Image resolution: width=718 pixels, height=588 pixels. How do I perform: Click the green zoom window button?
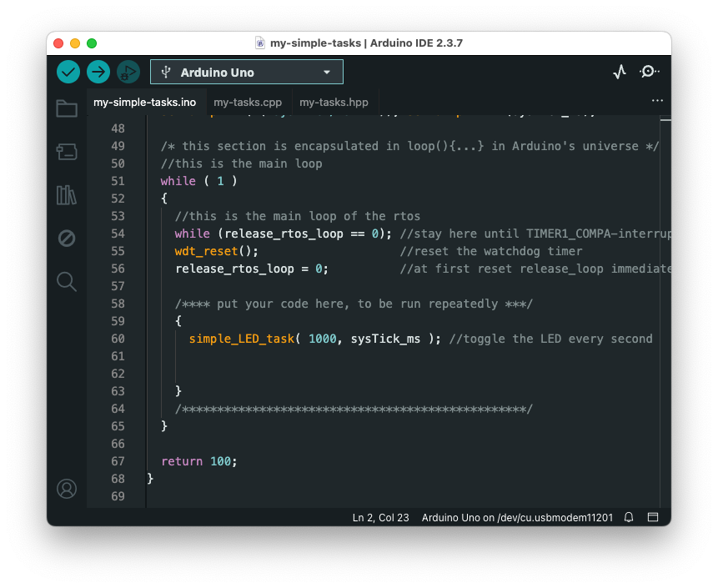coord(92,43)
